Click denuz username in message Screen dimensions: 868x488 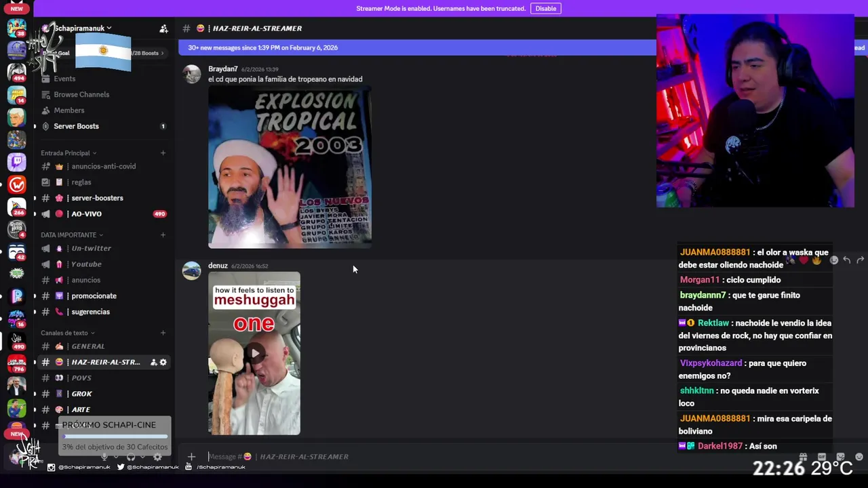pyautogui.click(x=218, y=266)
